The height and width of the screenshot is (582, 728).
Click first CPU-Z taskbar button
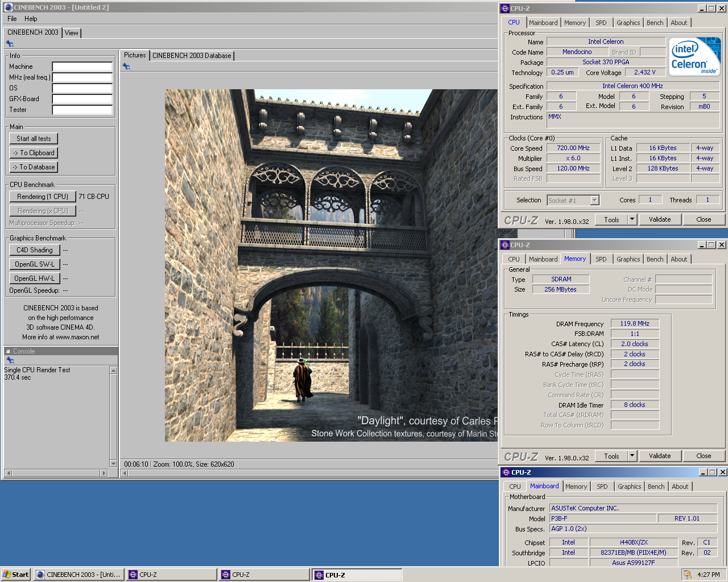(x=172, y=575)
